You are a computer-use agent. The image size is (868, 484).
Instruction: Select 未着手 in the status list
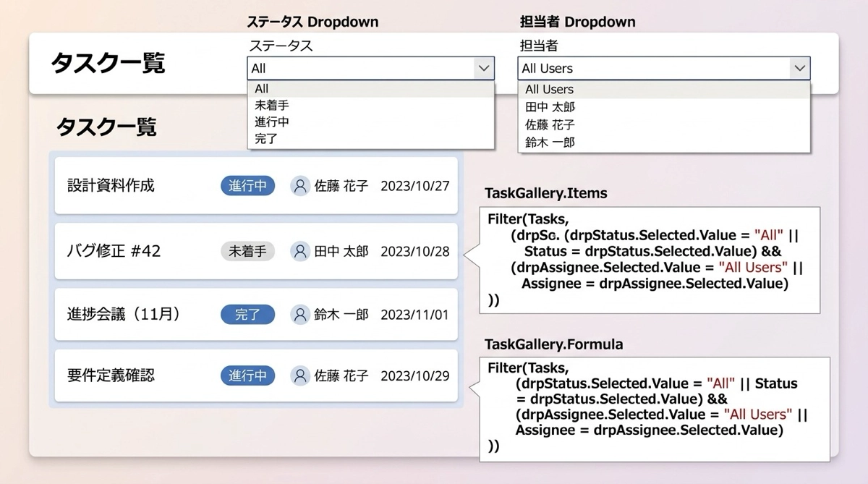pos(272,105)
